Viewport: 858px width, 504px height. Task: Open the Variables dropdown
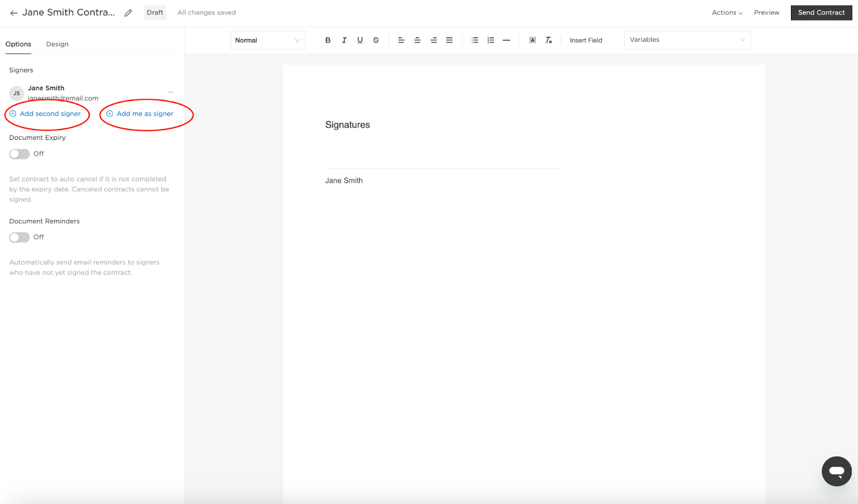(687, 40)
